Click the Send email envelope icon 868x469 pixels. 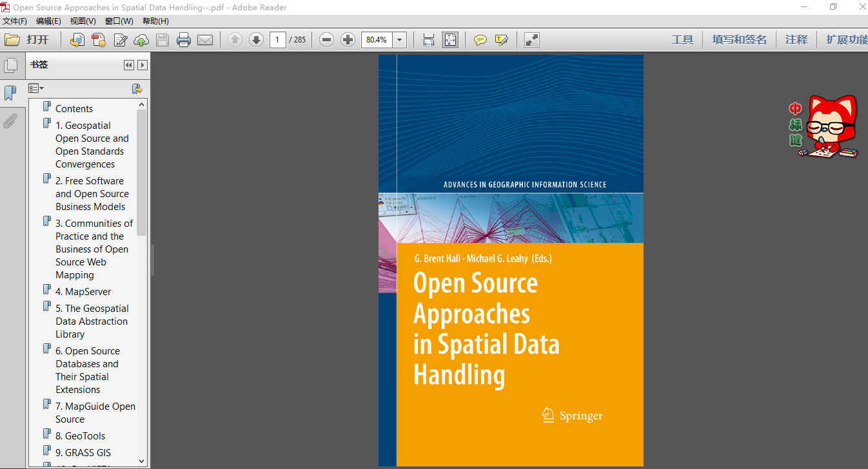205,40
